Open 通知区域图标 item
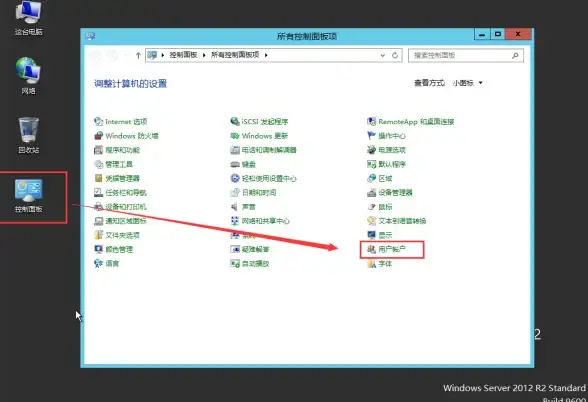Image resolution: width=588 pixels, height=402 pixels. (x=120, y=221)
